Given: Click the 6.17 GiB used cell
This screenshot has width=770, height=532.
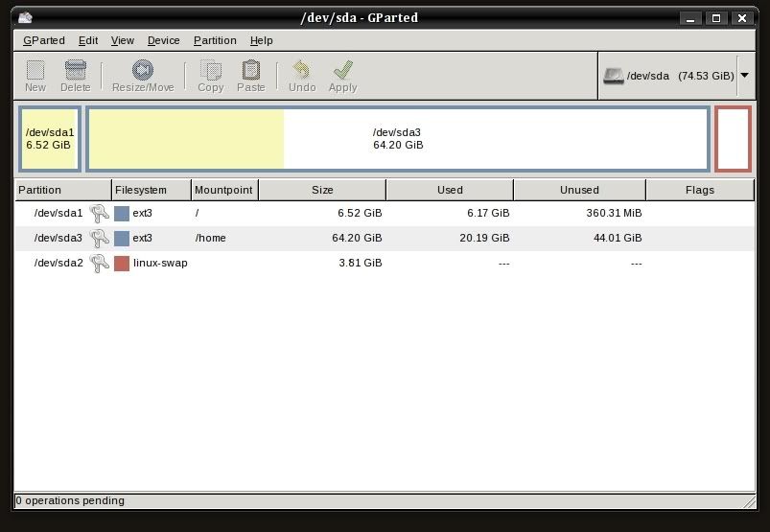Looking at the screenshot, I should point(488,213).
